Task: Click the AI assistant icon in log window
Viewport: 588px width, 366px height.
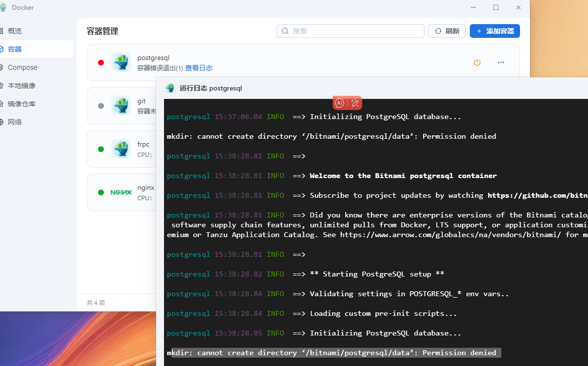Action: pos(339,103)
